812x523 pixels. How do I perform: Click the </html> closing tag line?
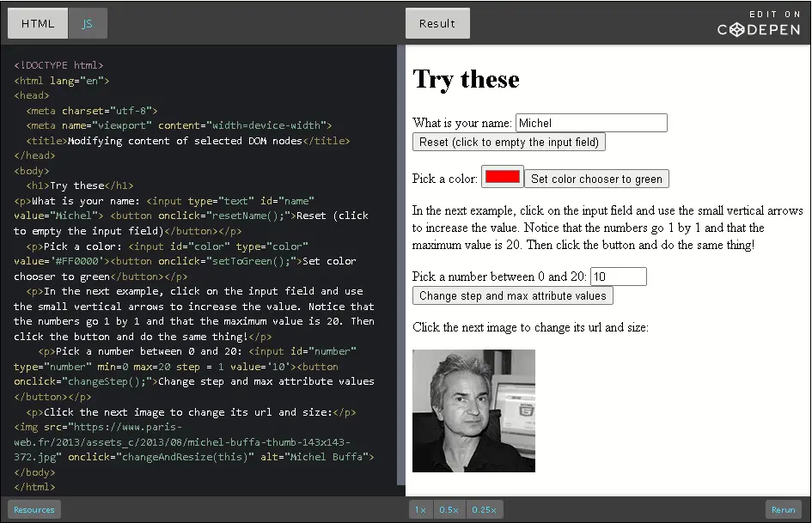(34, 487)
